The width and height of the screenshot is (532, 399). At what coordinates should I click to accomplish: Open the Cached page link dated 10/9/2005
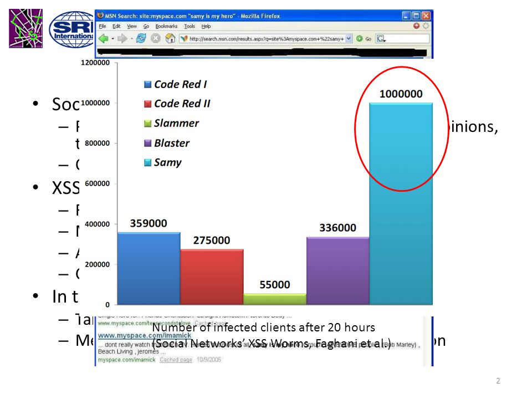[x=176, y=360]
